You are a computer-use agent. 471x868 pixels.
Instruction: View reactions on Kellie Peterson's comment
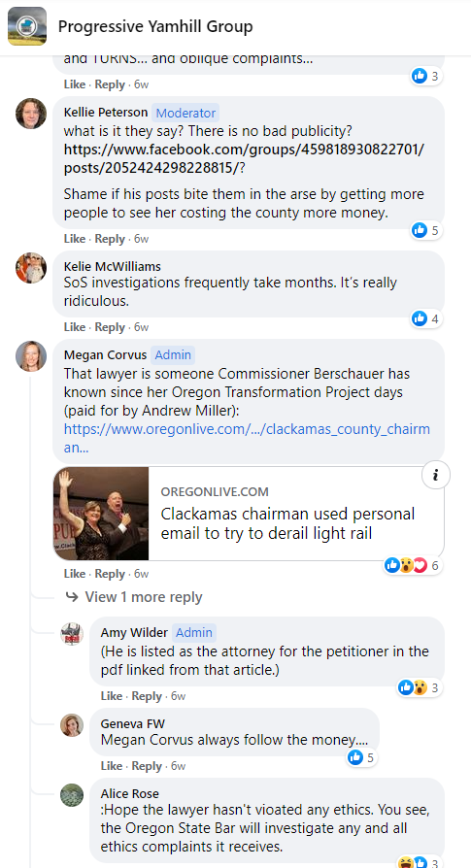point(425,230)
